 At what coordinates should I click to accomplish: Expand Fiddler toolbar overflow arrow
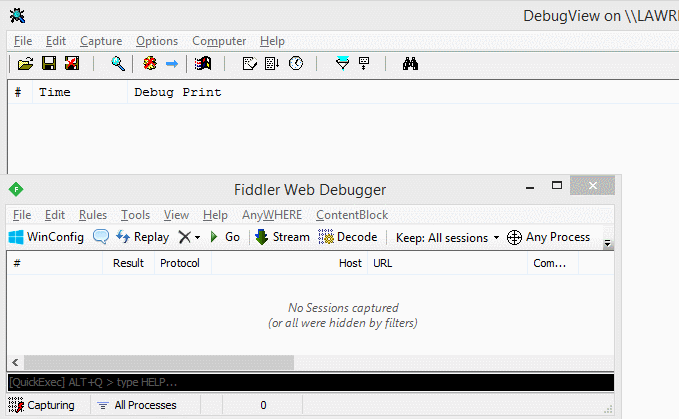coord(608,244)
